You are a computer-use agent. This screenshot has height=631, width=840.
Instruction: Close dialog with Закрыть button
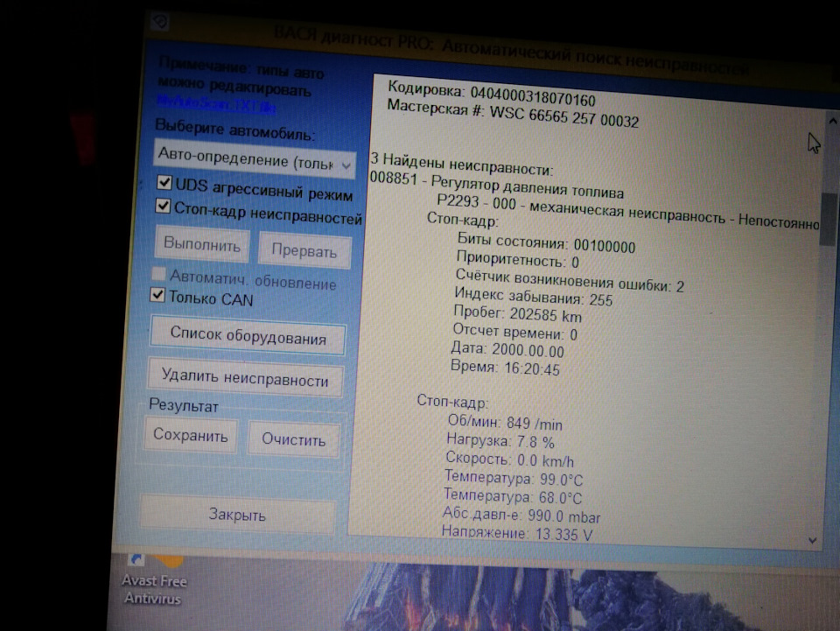pos(237,515)
